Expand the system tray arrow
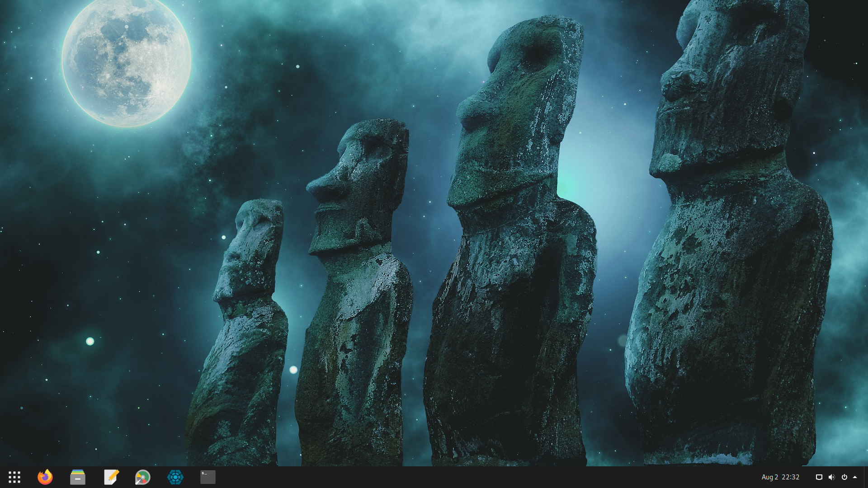The image size is (868, 488). click(855, 477)
